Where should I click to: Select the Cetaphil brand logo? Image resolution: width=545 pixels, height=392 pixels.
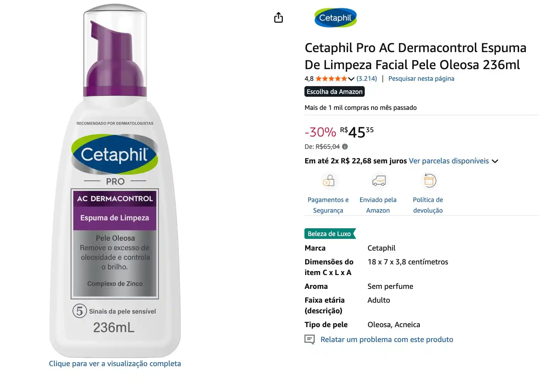click(335, 17)
